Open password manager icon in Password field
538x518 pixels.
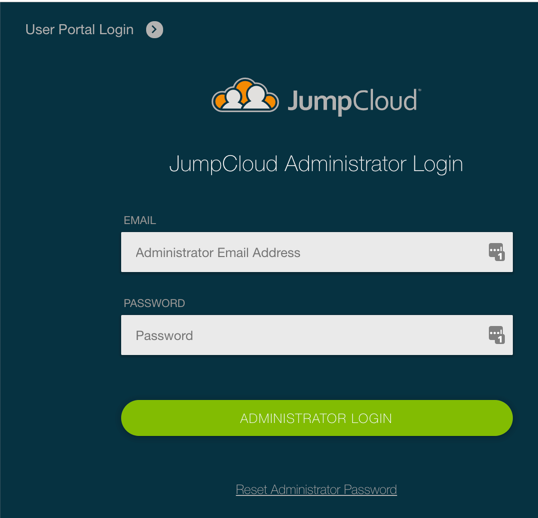click(x=496, y=335)
